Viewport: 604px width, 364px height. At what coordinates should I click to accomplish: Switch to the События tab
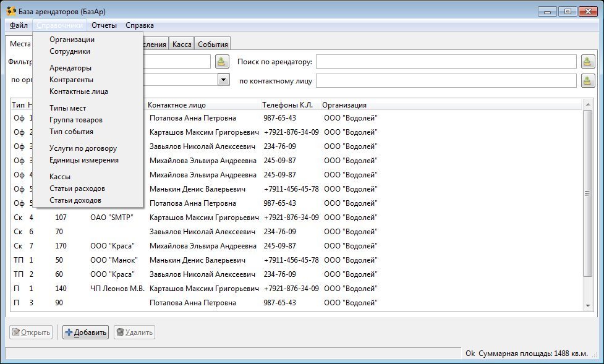(x=213, y=44)
